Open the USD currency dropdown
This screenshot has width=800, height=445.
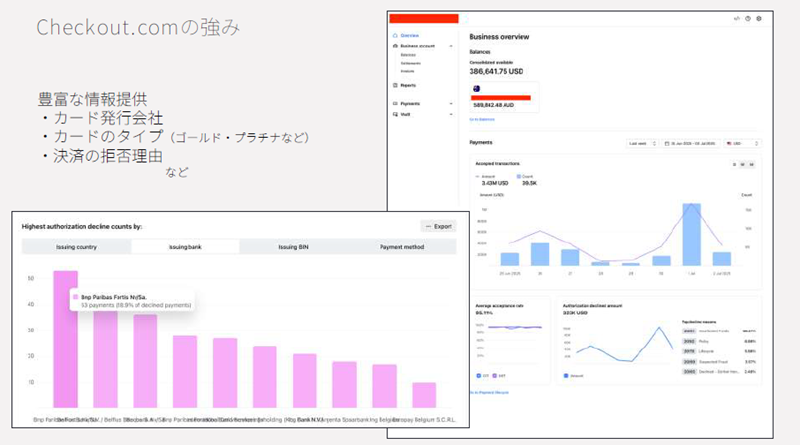point(742,143)
